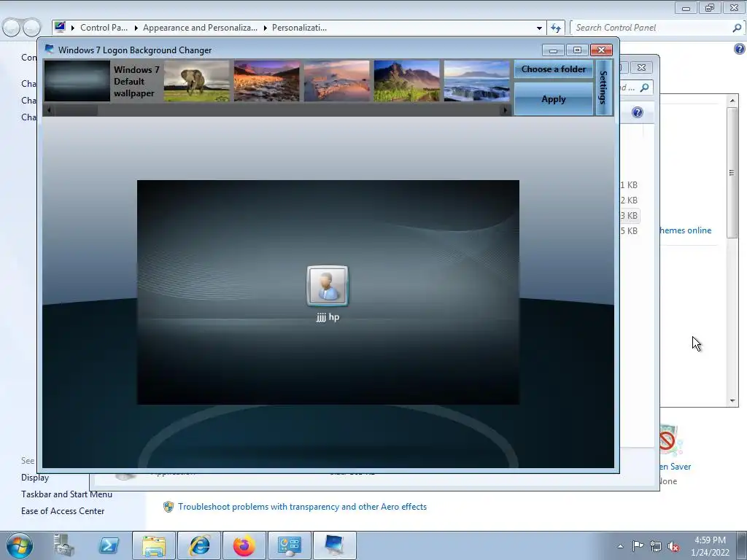Open Troubleshoot transparency and Aero effects link

click(x=302, y=507)
